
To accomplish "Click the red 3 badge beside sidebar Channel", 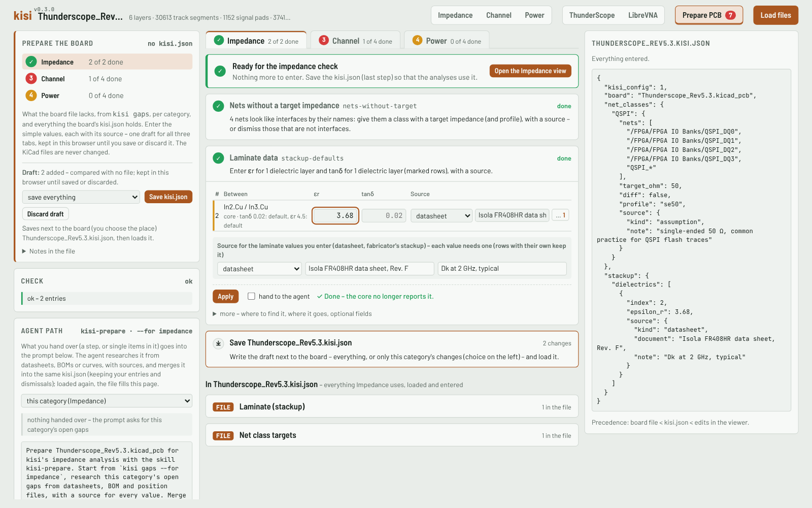I will click(31, 78).
